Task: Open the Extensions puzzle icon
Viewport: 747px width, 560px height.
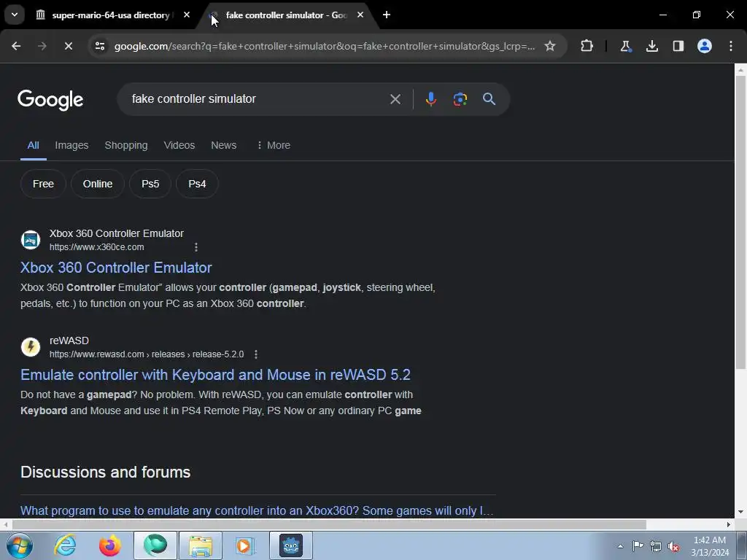Action: [x=587, y=46]
